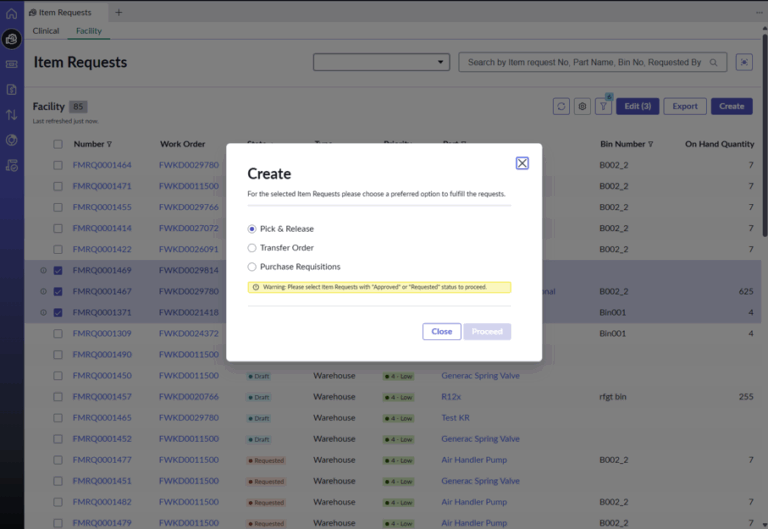
Task: Click the refresh icon above the table
Action: coord(561,106)
